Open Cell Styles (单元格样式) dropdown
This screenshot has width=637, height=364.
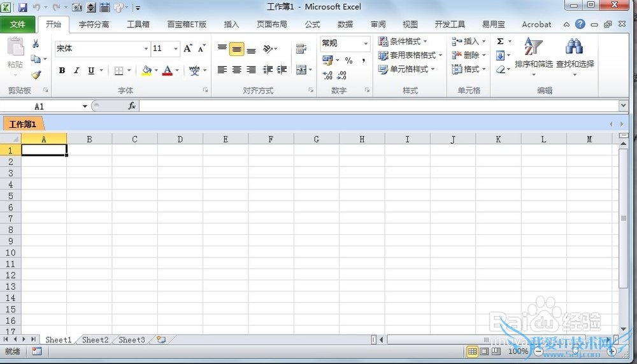(x=406, y=69)
